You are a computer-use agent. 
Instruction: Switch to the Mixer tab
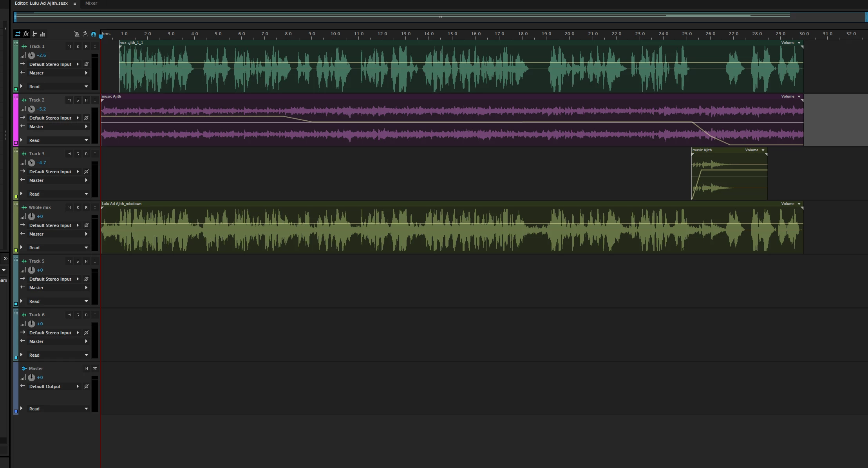pos(91,3)
